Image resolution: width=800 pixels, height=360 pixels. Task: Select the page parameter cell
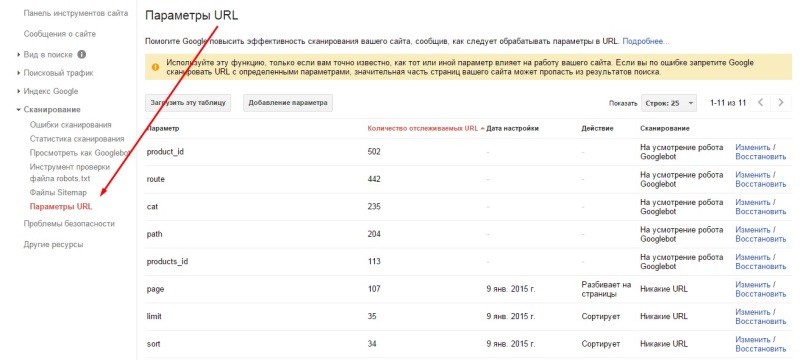point(155,289)
